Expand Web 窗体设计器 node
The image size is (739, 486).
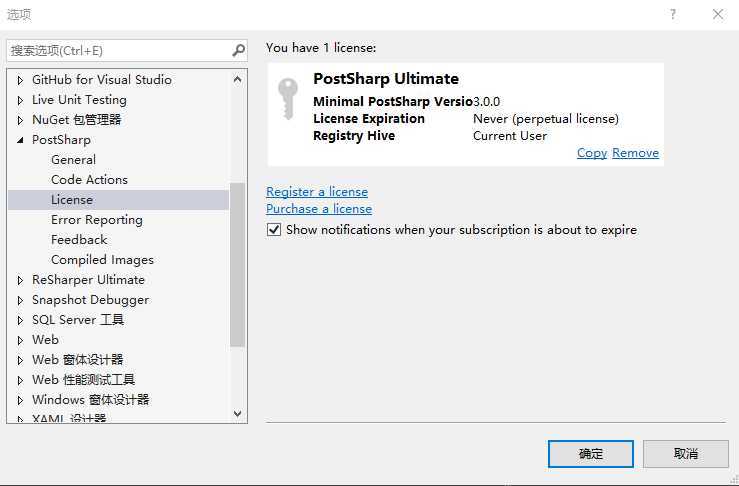coord(20,360)
